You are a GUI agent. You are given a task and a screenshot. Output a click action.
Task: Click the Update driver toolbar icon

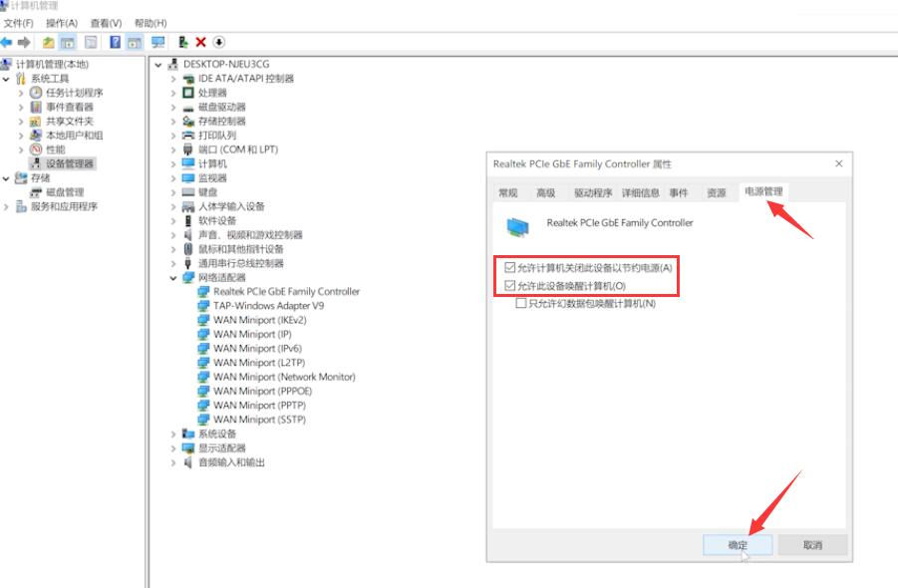coord(183,42)
